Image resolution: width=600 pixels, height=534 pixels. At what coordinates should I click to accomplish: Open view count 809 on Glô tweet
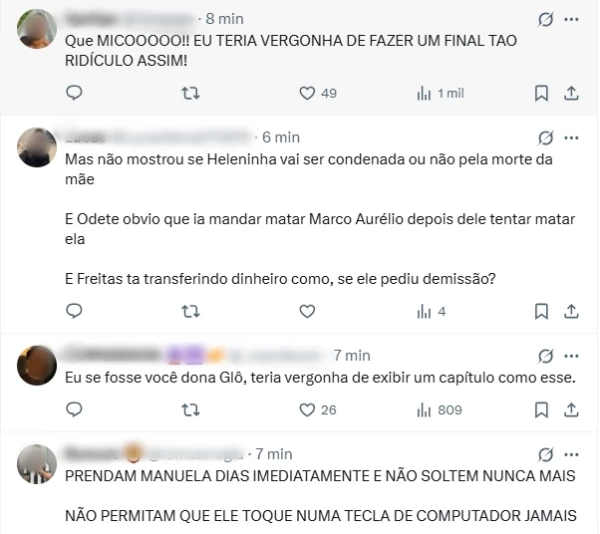coord(439,410)
